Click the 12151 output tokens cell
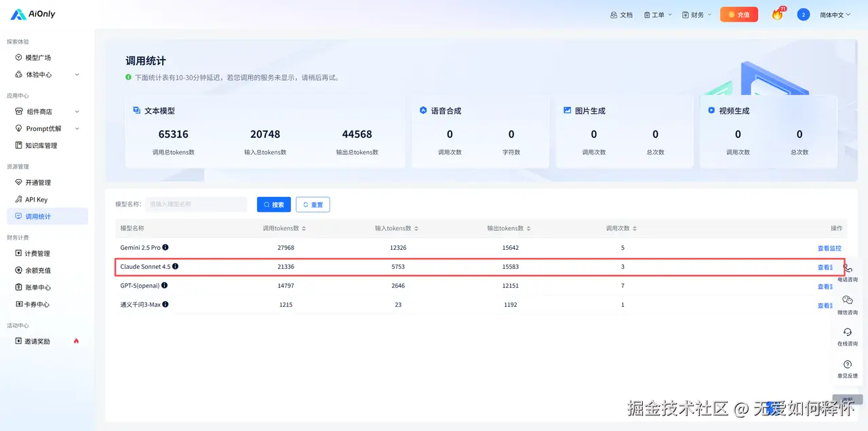 [510, 286]
